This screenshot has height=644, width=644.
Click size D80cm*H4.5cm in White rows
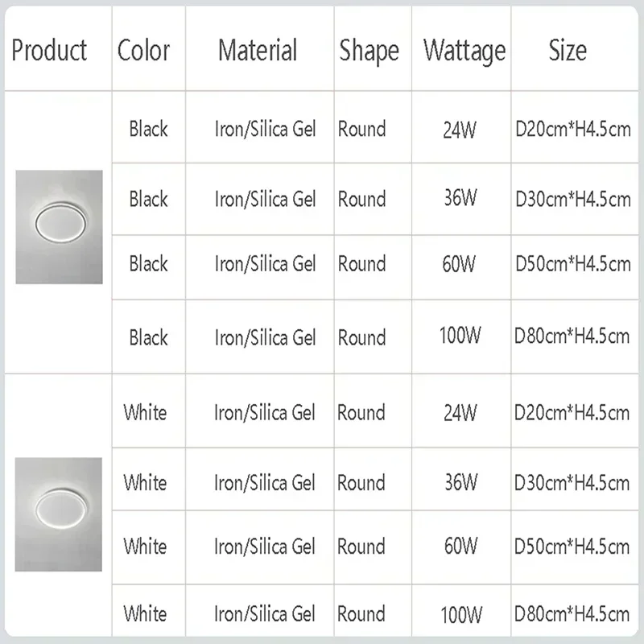click(x=572, y=614)
